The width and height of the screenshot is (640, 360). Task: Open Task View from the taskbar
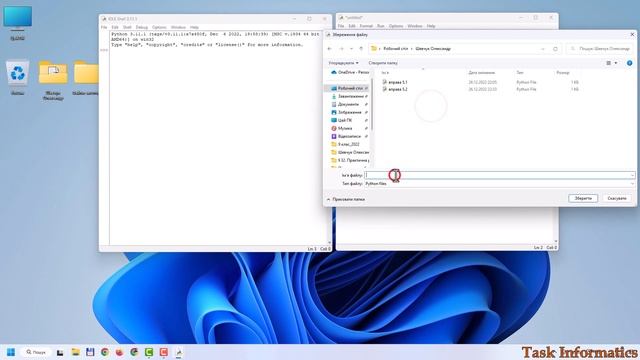[x=60, y=352]
